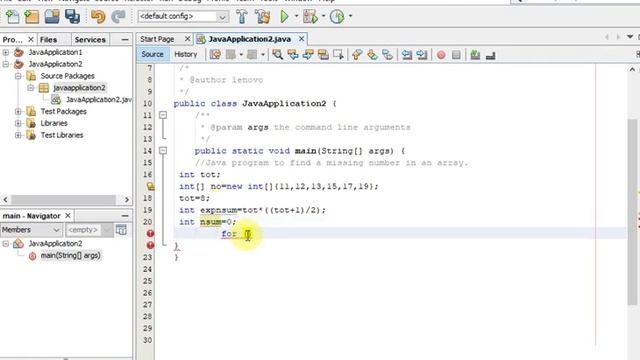640x360 pixels.
Task: Click Find Previous Occurrence icon
Action: 293,55
